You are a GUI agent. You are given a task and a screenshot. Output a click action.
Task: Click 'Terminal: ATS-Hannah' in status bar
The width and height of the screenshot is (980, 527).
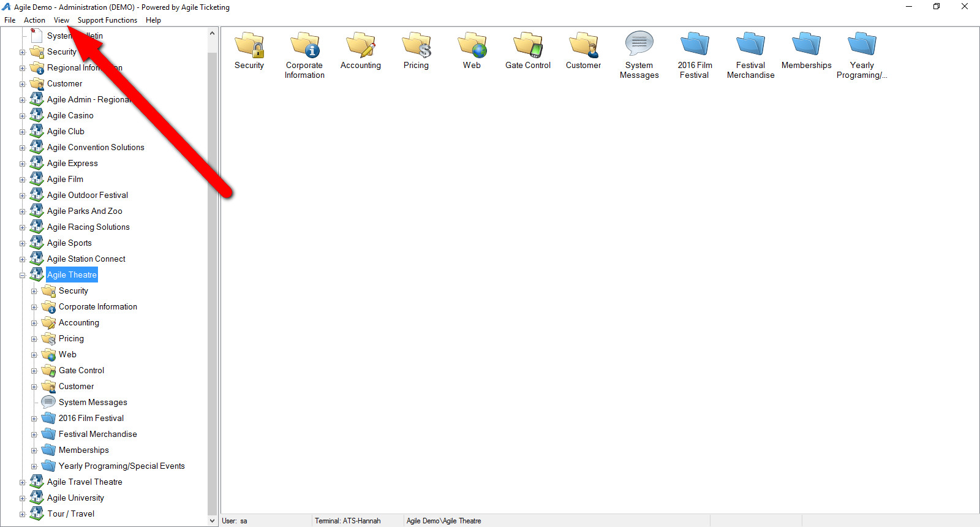click(348, 521)
